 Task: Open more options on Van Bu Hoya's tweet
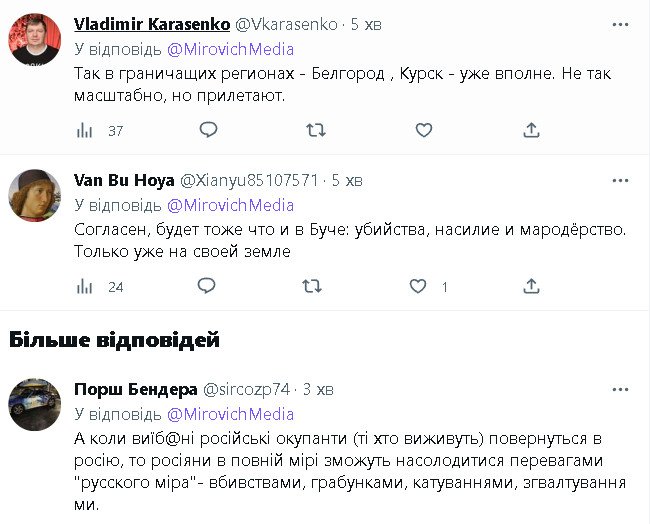[620, 180]
